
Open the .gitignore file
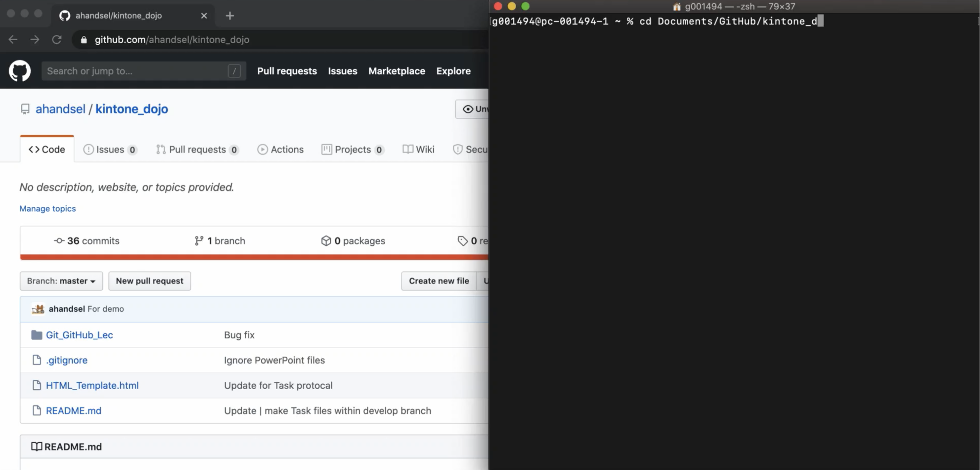point(66,360)
